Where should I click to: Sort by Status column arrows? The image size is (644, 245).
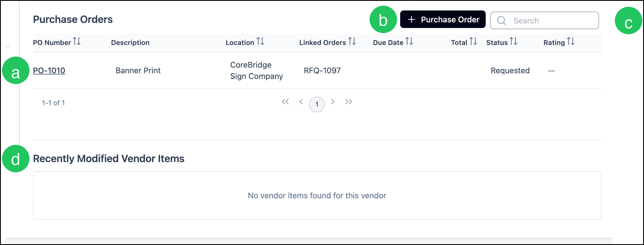tap(513, 41)
